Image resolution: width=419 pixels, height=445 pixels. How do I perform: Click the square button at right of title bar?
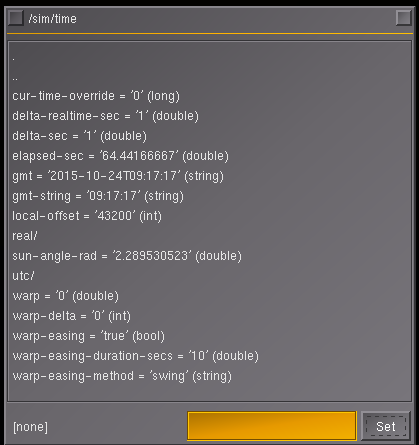click(403, 18)
